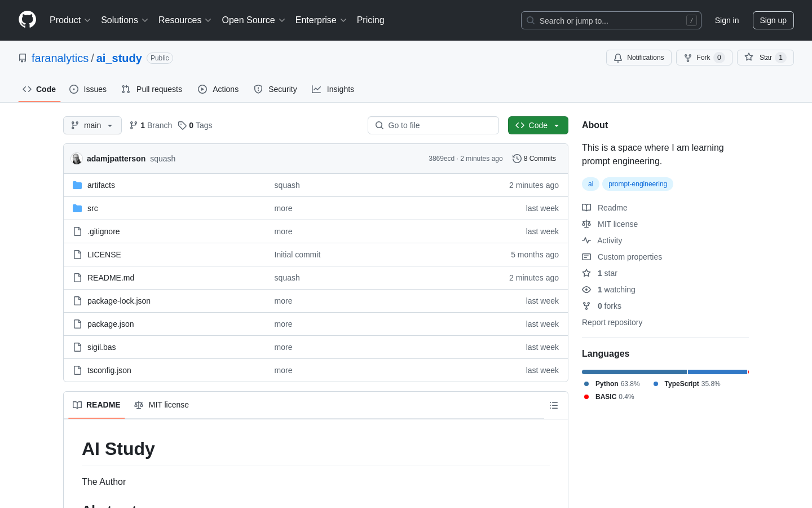Switch to the Issues tab
The height and width of the screenshot is (508, 812).
point(88,89)
